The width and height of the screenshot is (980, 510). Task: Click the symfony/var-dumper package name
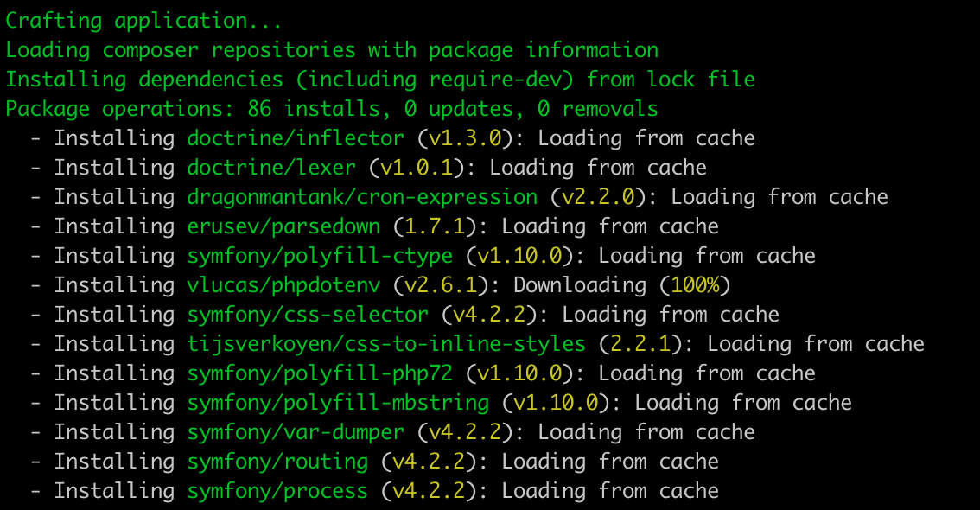296,432
